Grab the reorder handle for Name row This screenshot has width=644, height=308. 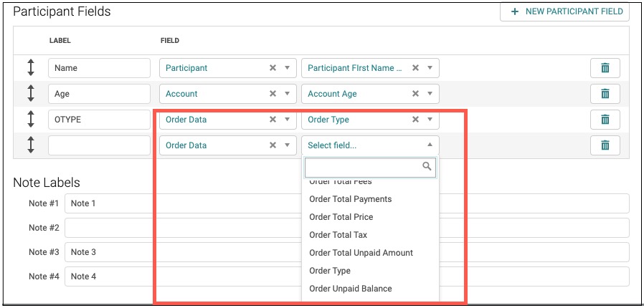click(x=31, y=68)
